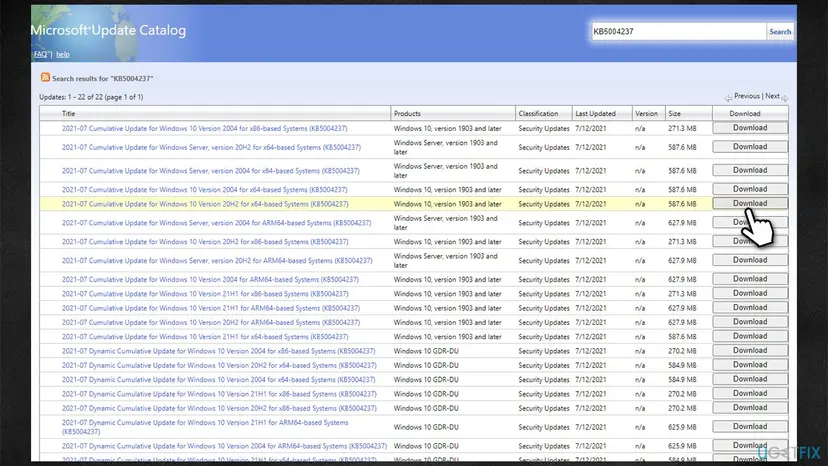Download Windows 10 Version 2004 x86 update
Screen dimensions: 828x466
pyautogui.click(x=750, y=128)
